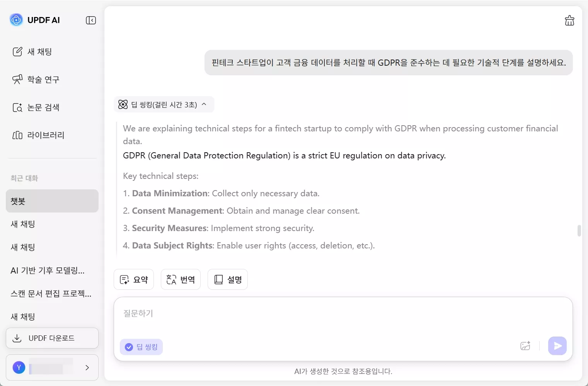Open the 라이브러리 library icon
Image resolution: width=588 pixels, height=386 pixels.
18,135
